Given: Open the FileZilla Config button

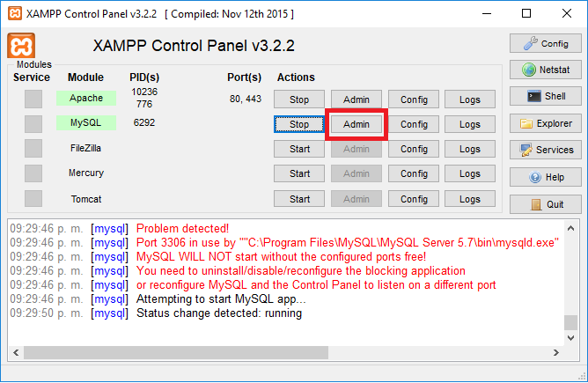Looking at the screenshot, I should coord(414,149).
